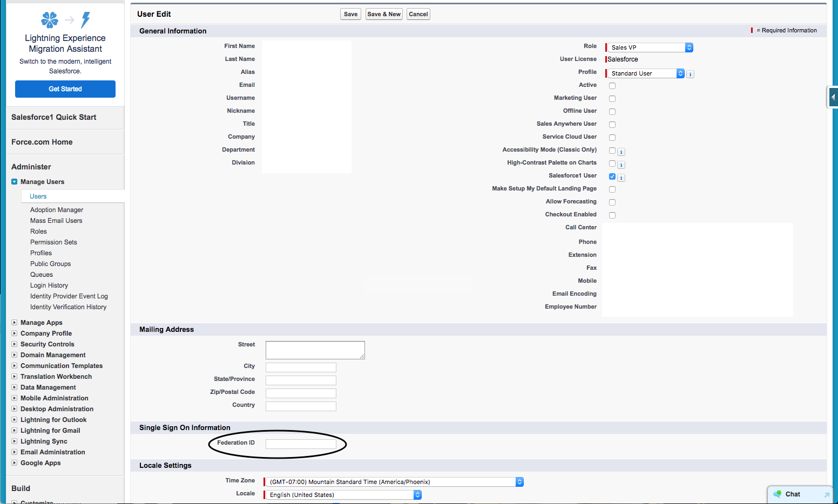Expand the Email Administration section
Viewport: 838px width, 504px height.
click(15, 452)
